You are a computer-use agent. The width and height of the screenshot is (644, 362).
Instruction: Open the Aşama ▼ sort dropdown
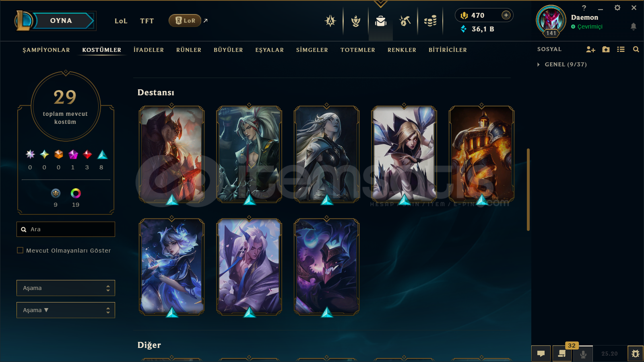(x=66, y=310)
